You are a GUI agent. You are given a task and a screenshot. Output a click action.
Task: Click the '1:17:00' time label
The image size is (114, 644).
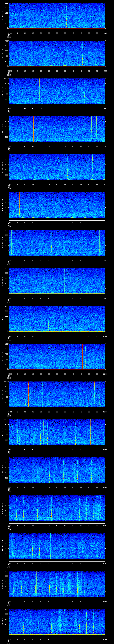tap(9, 639)
